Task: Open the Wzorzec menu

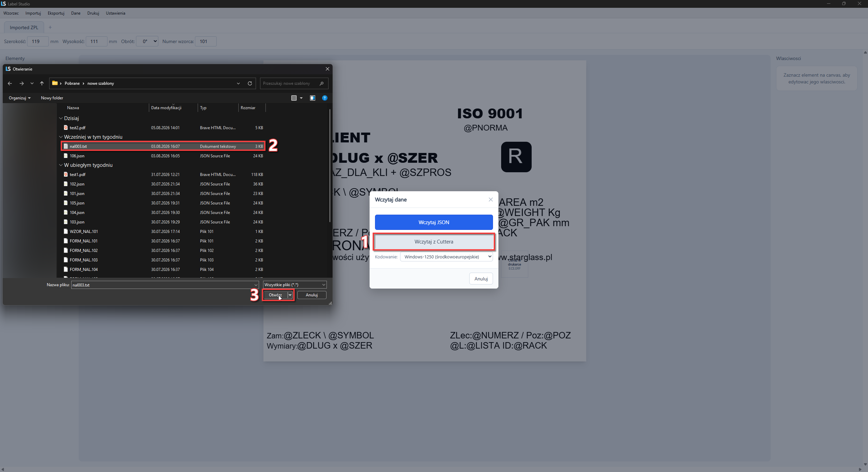Action: (11, 13)
